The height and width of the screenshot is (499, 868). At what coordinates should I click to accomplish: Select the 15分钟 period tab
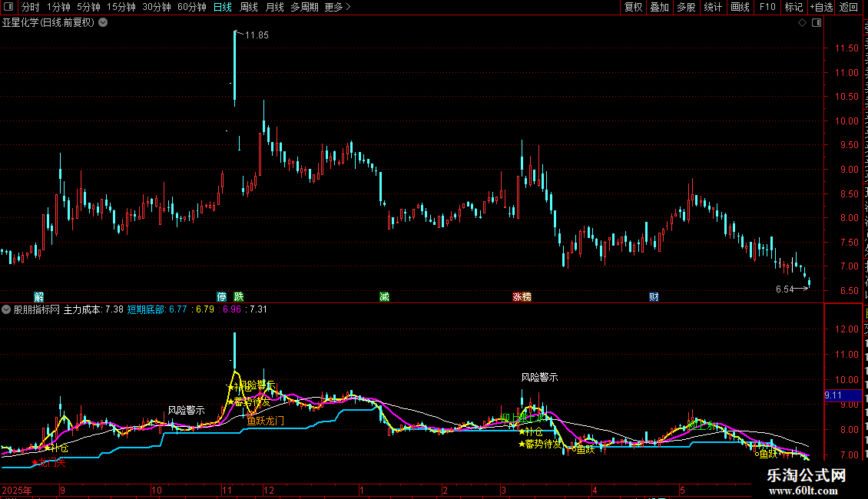coord(121,7)
